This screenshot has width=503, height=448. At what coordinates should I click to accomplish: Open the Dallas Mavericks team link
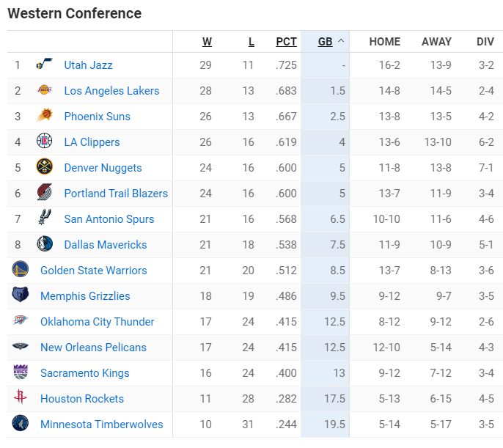(x=105, y=245)
